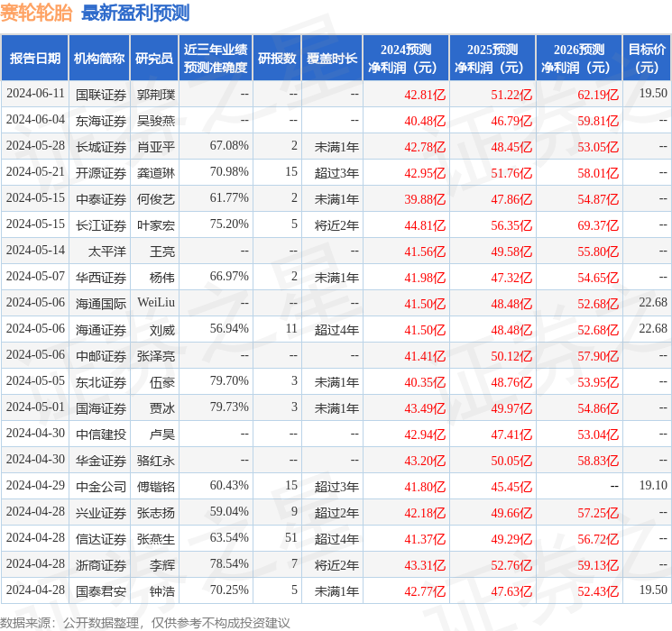Click the 国联证券 institution cell
The height and width of the screenshot is (631, 672).
coord(101,95)
